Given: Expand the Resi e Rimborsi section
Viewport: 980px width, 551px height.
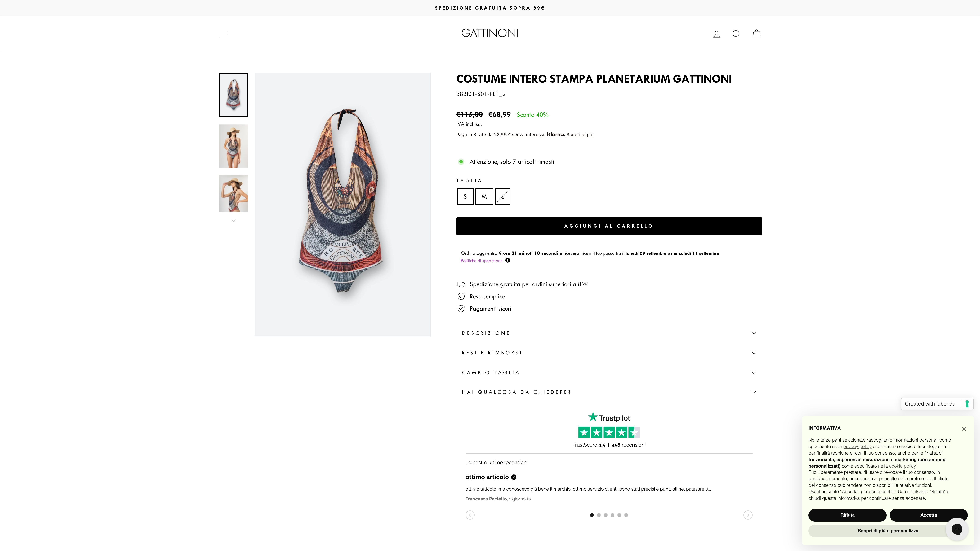Looking at the screenshot, I should (609, 353).
